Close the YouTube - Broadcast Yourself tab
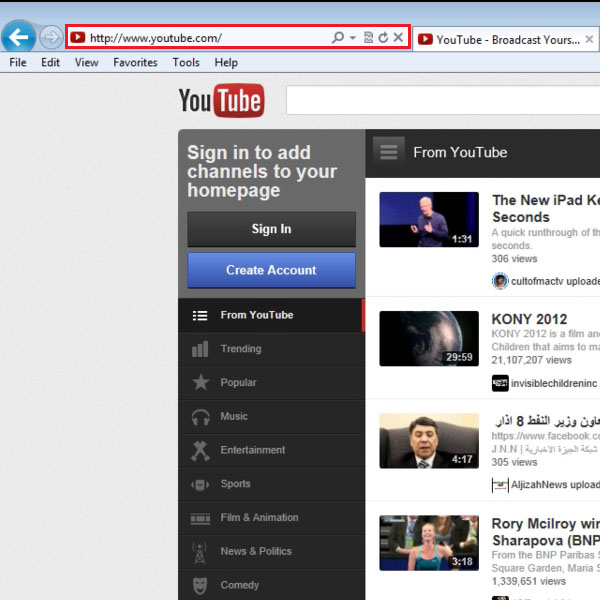Screen dimensions: 600x600 [x=589, y=39]
